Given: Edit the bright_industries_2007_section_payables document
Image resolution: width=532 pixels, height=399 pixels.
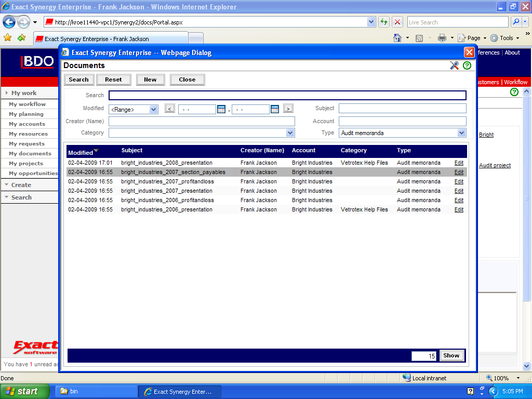Looking at the screenshot, I should click(x=459, y=172).
